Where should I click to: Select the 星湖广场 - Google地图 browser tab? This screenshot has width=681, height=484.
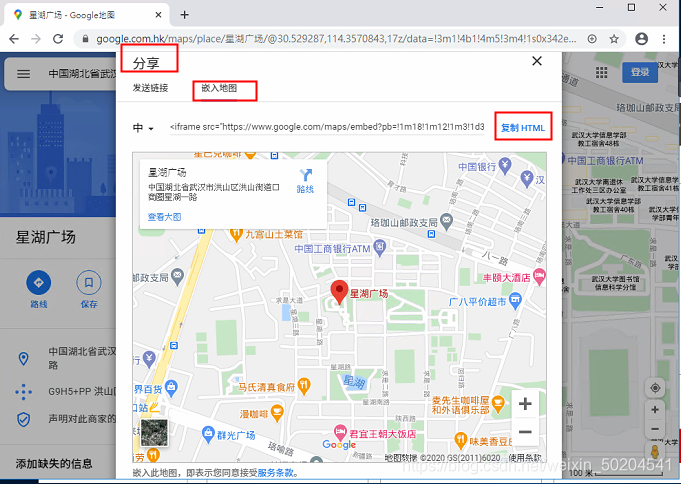tap(87, 15)
